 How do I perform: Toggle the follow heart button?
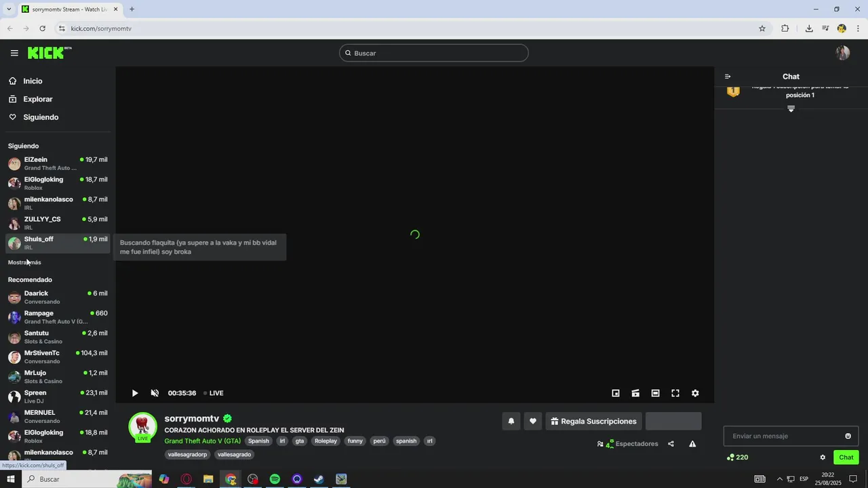click(x=533, y=421)
